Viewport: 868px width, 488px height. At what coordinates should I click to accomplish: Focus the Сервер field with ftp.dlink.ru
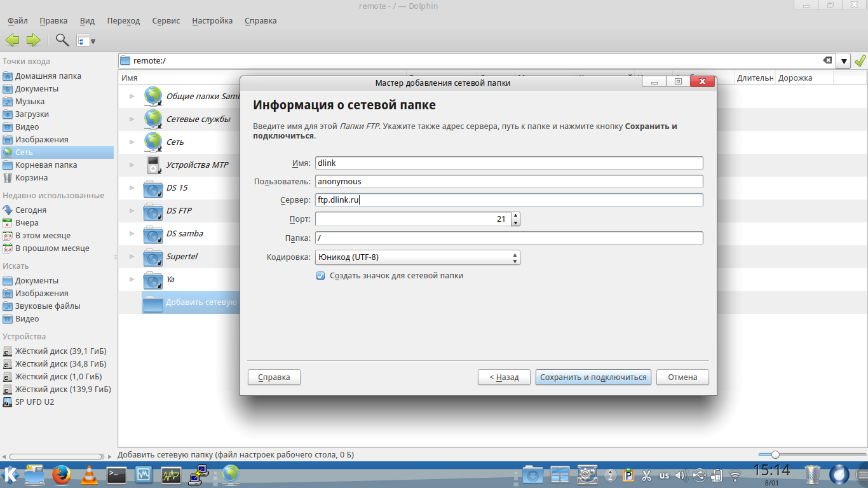(509, 200)
